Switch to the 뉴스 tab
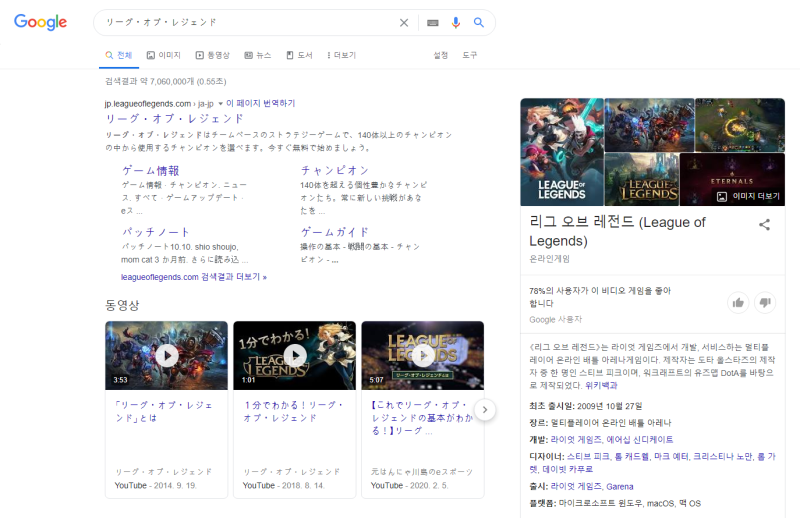Screen dimensions: 800x518 (x=258, y=55)
